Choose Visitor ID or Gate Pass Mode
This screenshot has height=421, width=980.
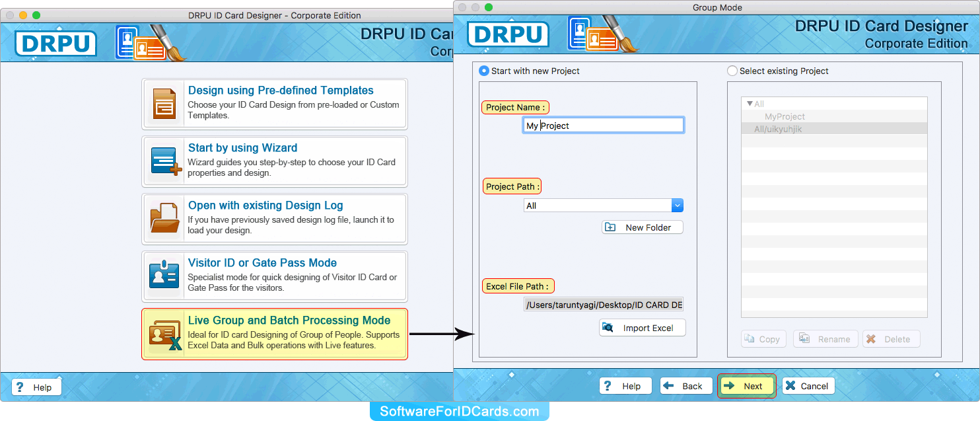[x=275, y=276]
